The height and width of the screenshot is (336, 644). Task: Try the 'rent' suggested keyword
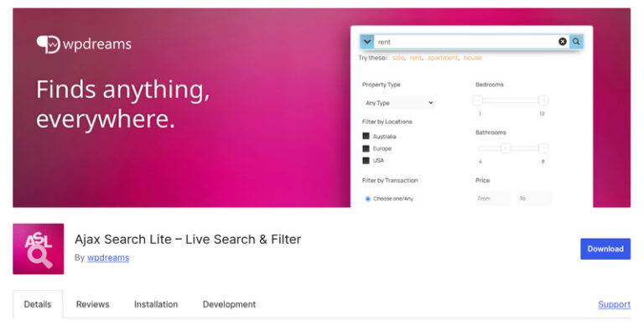pyautogui.click(x=415, y=58)
